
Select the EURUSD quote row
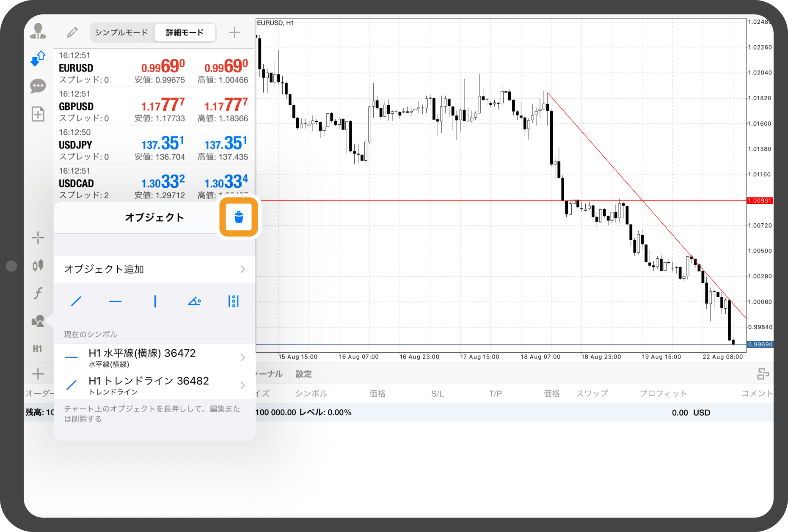point(154,68)
